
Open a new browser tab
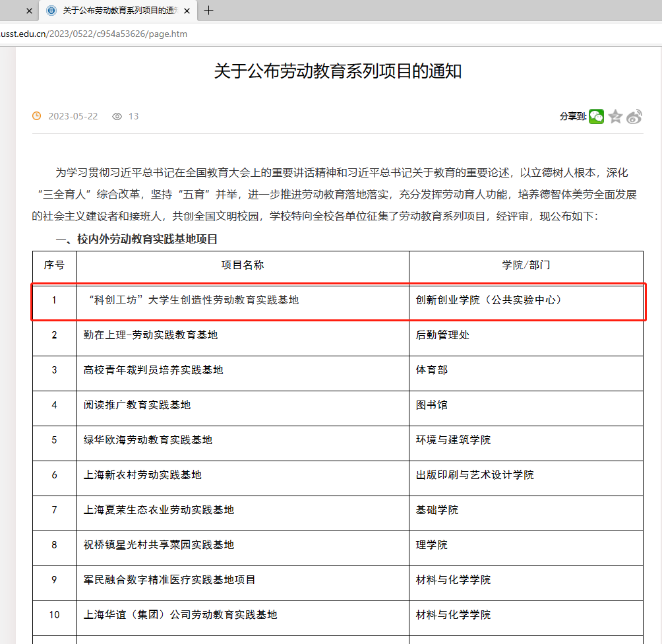coord(209,11)
